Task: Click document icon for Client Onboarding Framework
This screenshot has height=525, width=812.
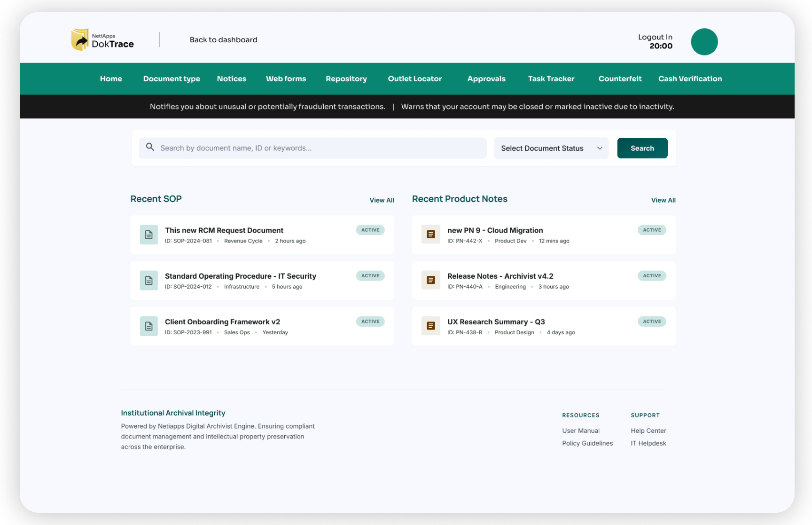Action: pyautogui.click(x=148, y=326)
